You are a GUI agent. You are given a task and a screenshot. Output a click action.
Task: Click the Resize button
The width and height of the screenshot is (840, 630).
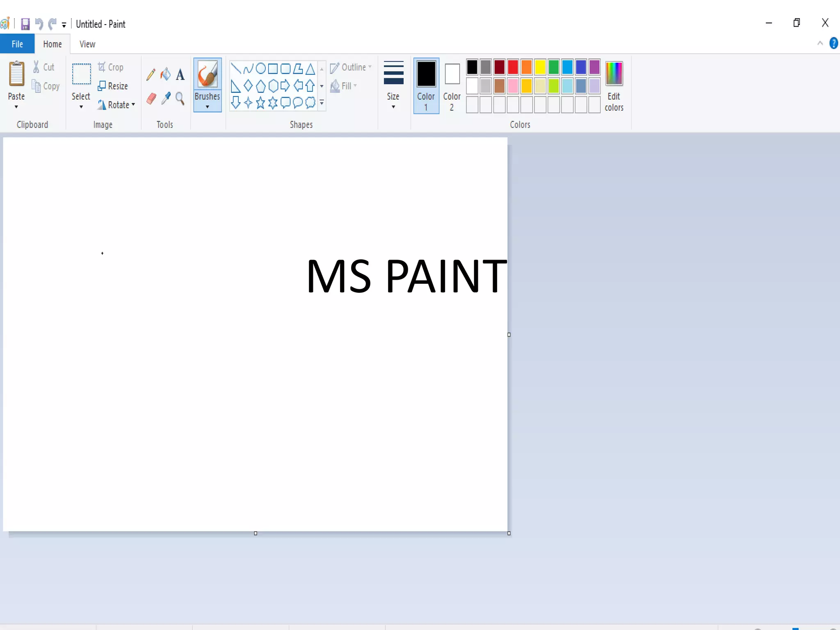pos(113,86)
